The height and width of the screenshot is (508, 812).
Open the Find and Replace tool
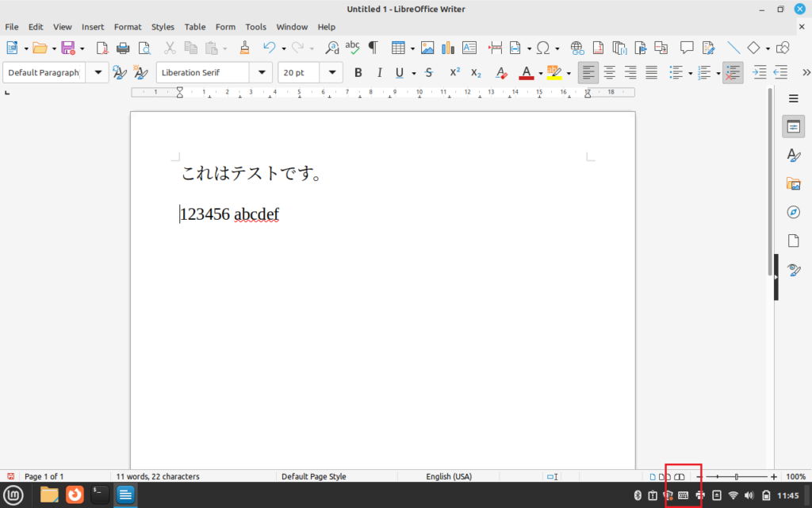[332, 48]
